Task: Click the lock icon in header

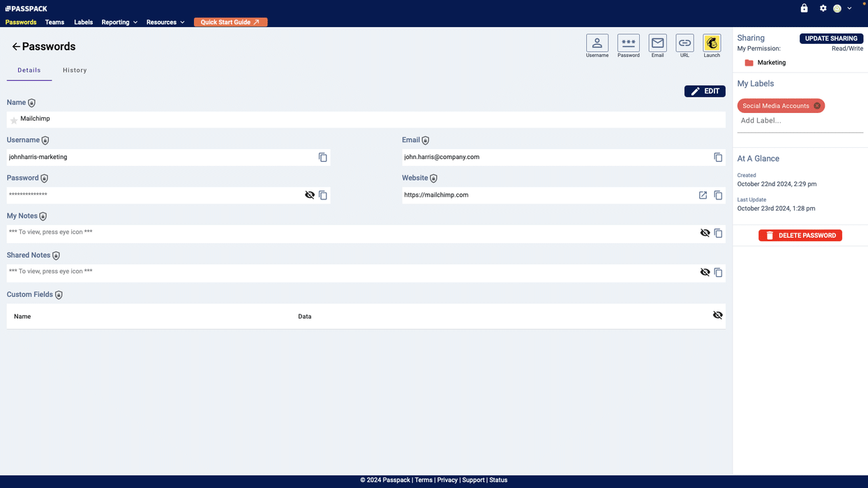Action: coord(804,8)
